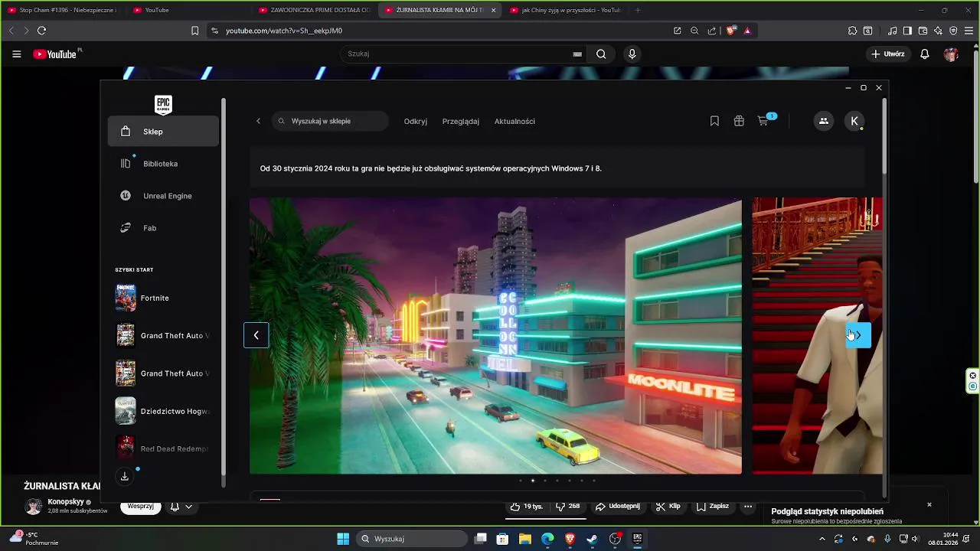
Task: Open Dziedzictwo Hogwartu from quick start
Action: 163,411
